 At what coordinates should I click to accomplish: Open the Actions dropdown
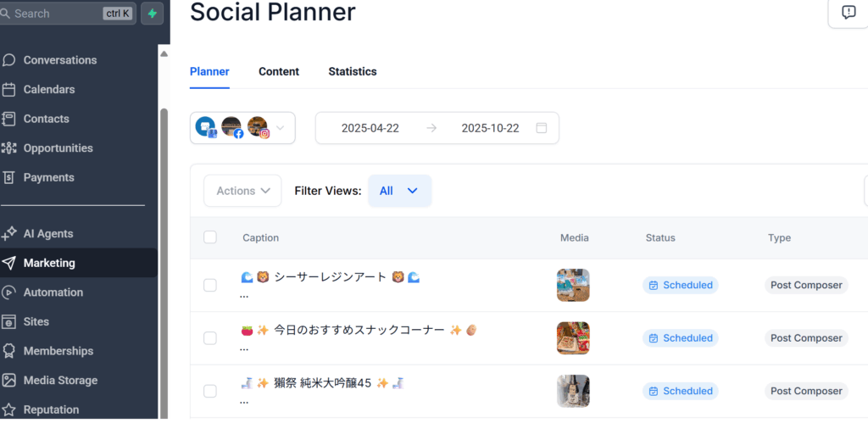click(x=242, y=191)
